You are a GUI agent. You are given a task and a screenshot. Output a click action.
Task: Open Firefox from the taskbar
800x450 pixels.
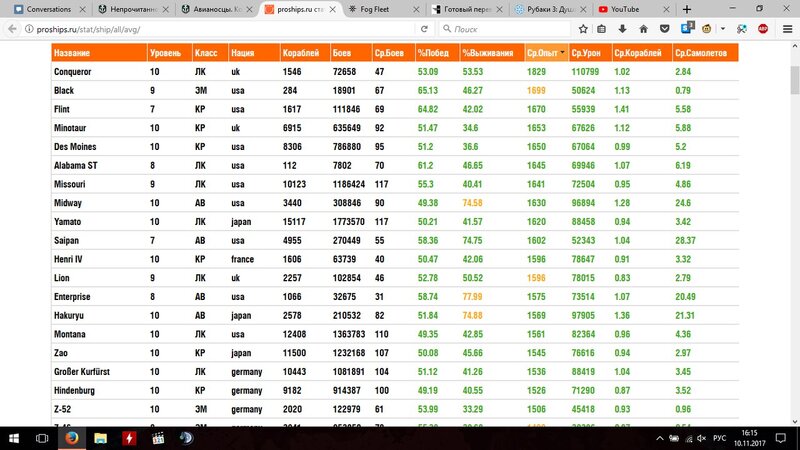point(71,438)
